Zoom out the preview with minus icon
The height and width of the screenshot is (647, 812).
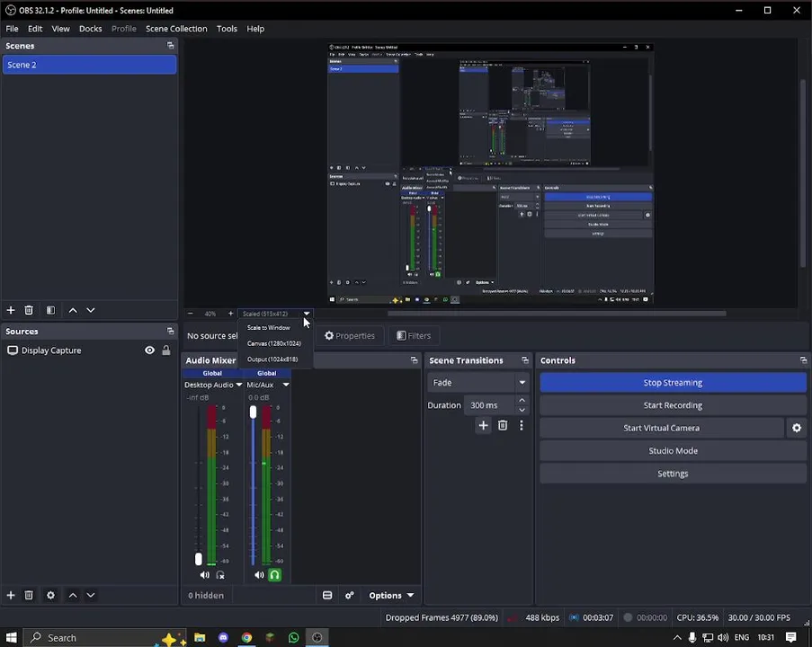(191, 314)
